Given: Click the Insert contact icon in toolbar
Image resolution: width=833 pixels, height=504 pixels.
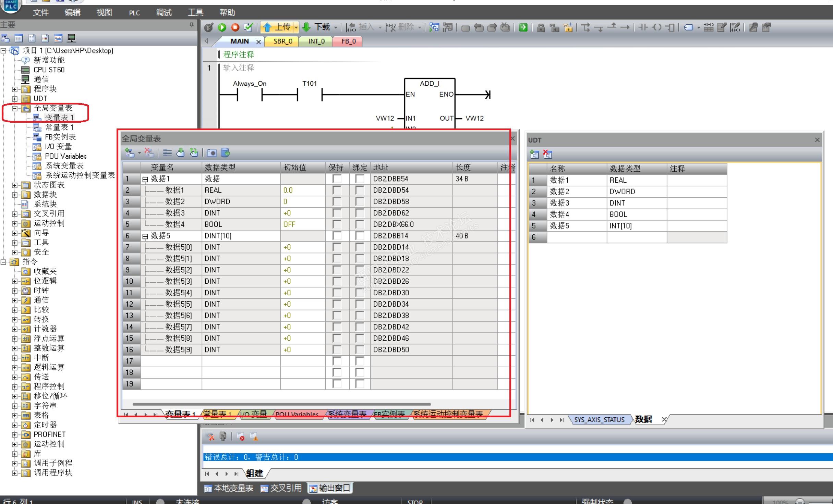Looking at the screenshot, I should click(x=643, y=27).
